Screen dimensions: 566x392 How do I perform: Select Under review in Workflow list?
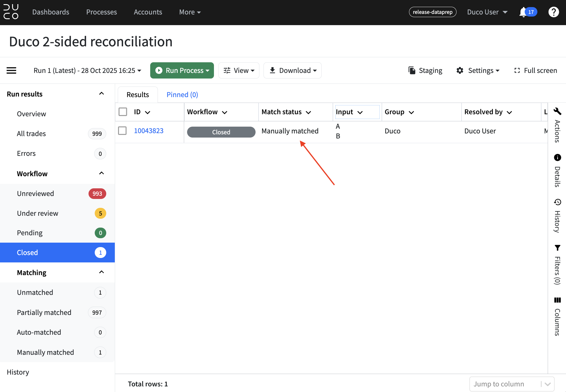click(x=58, y=213)
